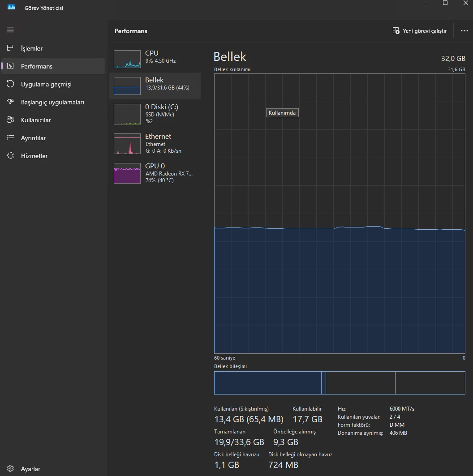
Task: Click the Kullanıcılar people icon
Action: [x=10, y=120]
